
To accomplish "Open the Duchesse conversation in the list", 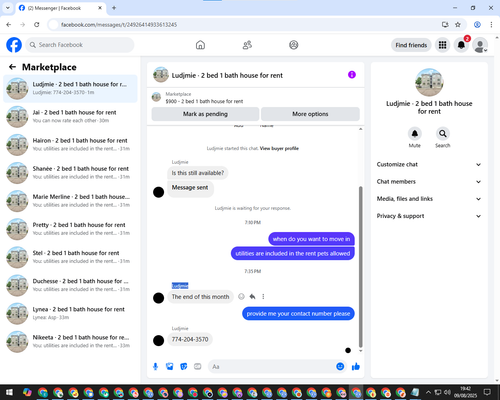I will (x=70, y=285).
